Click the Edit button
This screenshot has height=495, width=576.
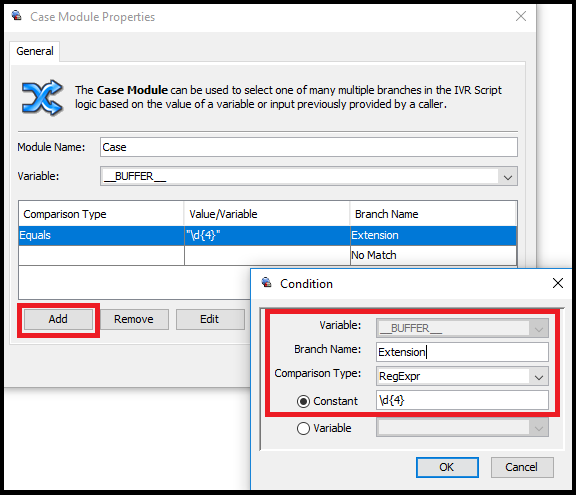click(210, 319)
